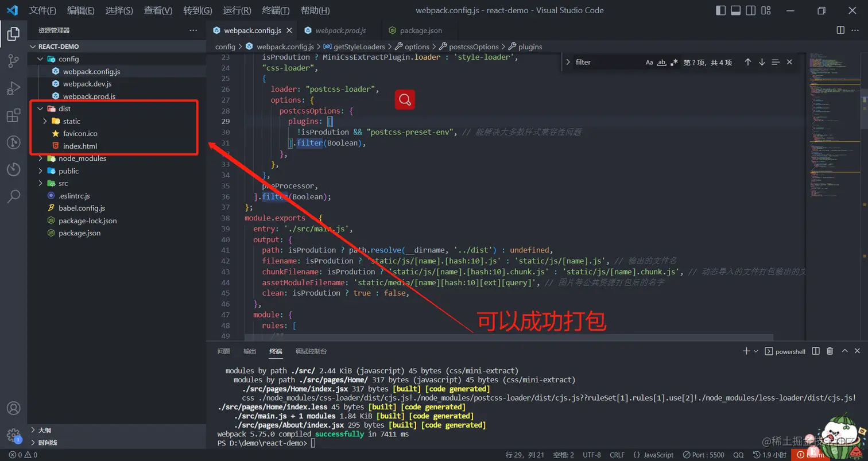Click the Port : 5500 status item
868x461 pixels.
703,455
